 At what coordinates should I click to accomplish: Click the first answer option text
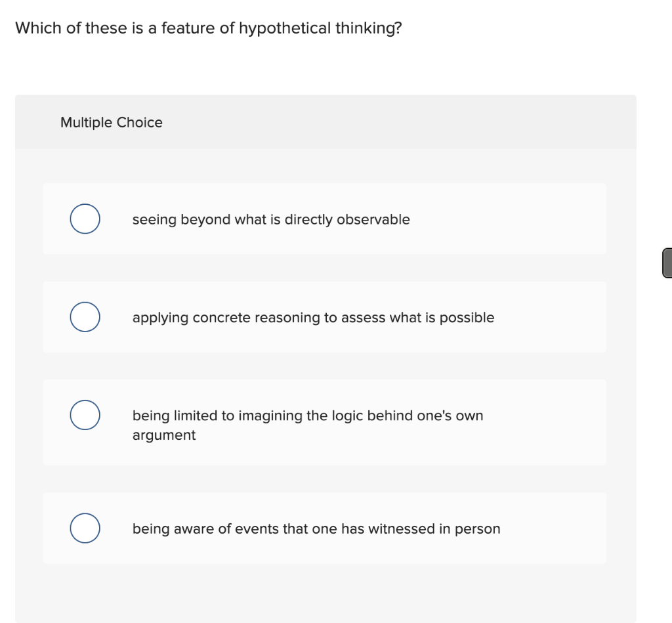(x=270, y=219)
